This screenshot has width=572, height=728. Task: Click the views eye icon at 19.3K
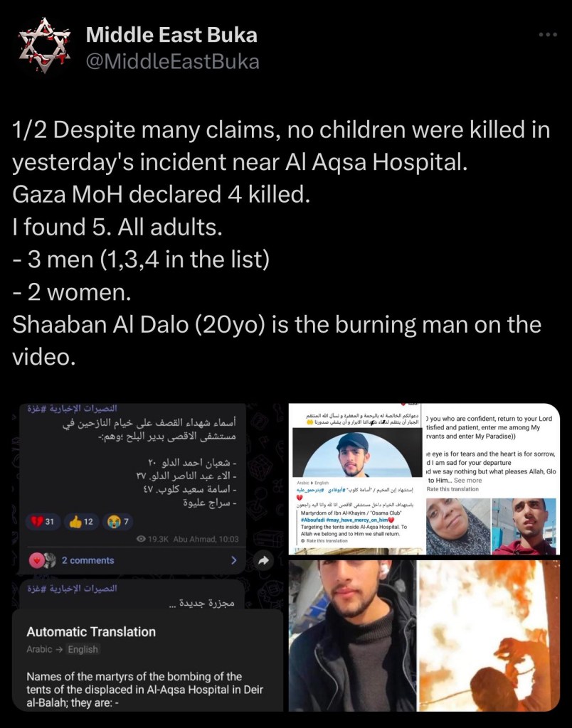click(142, 539)
